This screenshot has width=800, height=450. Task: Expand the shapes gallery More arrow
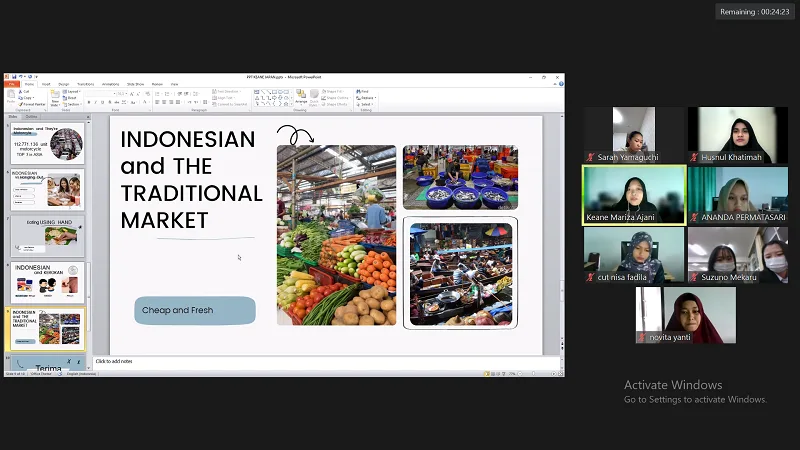291,104
